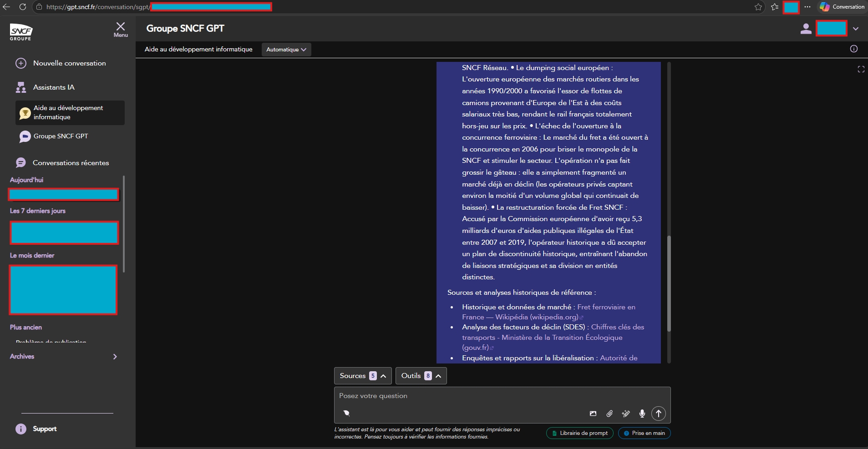Screen dimensions: 868x449
Task: Click the image generation icon
Action: coord(593,414)
